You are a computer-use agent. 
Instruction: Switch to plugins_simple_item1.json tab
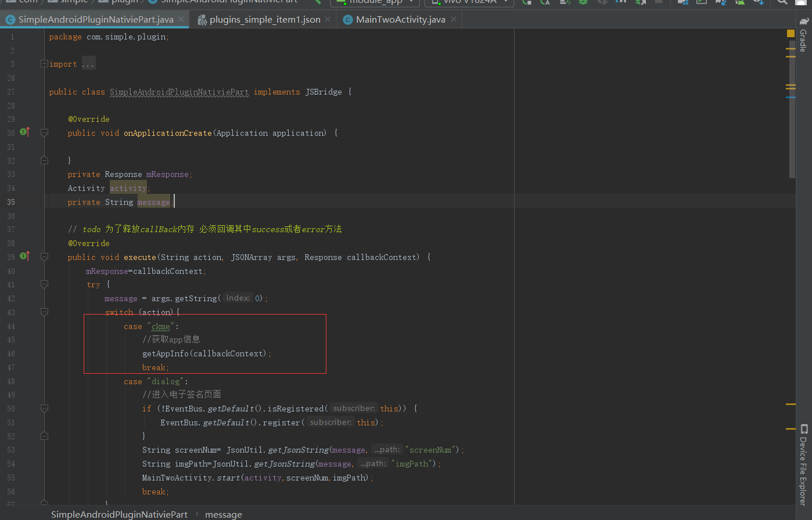click(x=265, y=19)
